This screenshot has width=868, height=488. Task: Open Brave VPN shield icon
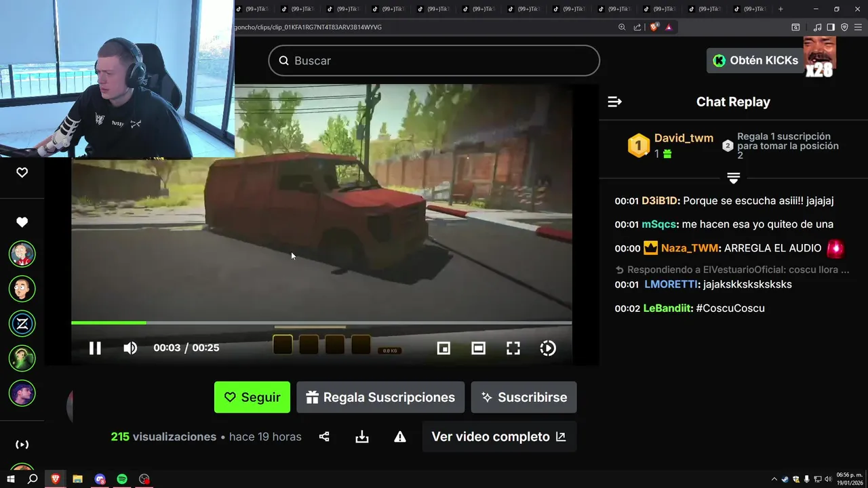[844, 27]
